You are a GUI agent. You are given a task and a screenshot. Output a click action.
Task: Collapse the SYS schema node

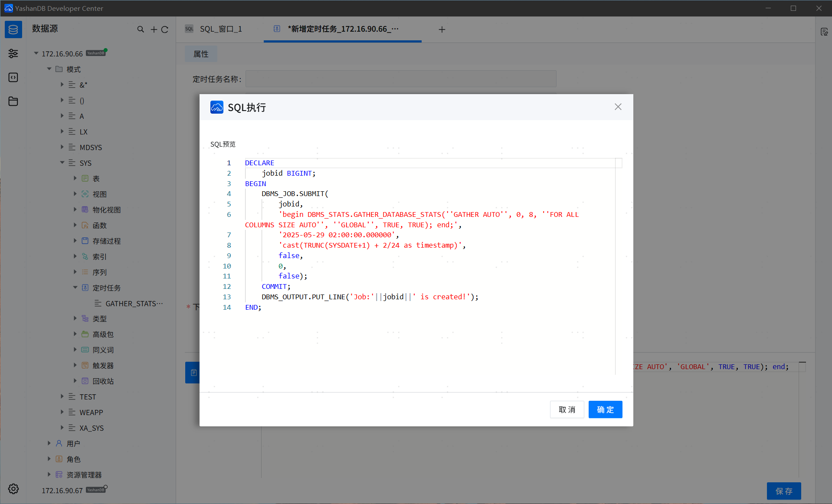pyautogui.click(x=62, y=163)
